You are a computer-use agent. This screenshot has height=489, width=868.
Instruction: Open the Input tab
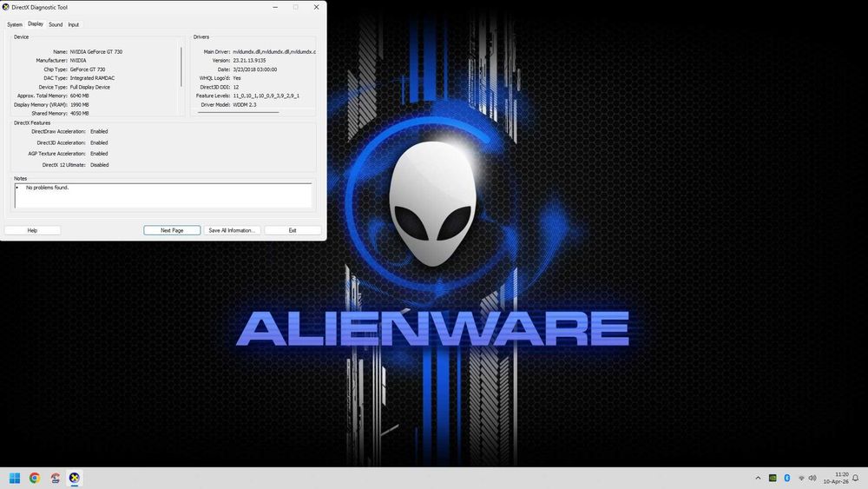click(74, 24)
